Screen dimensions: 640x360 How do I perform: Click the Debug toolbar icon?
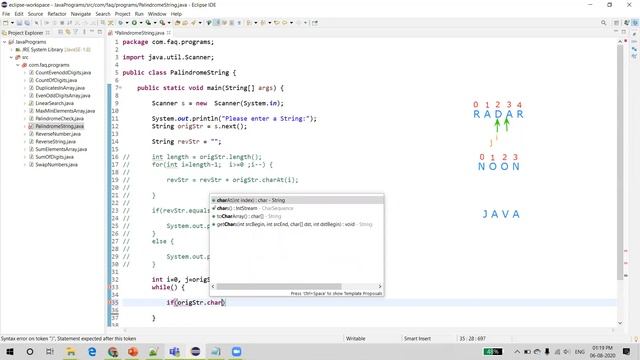click(x=120, y=23)
